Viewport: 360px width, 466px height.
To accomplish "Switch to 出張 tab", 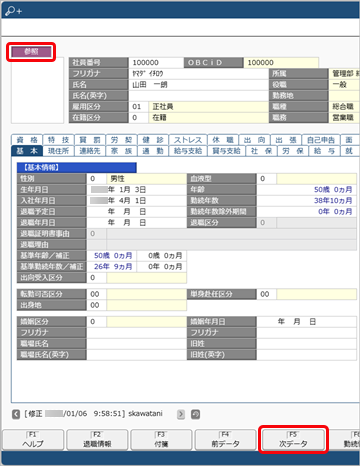I will (286, 140).
